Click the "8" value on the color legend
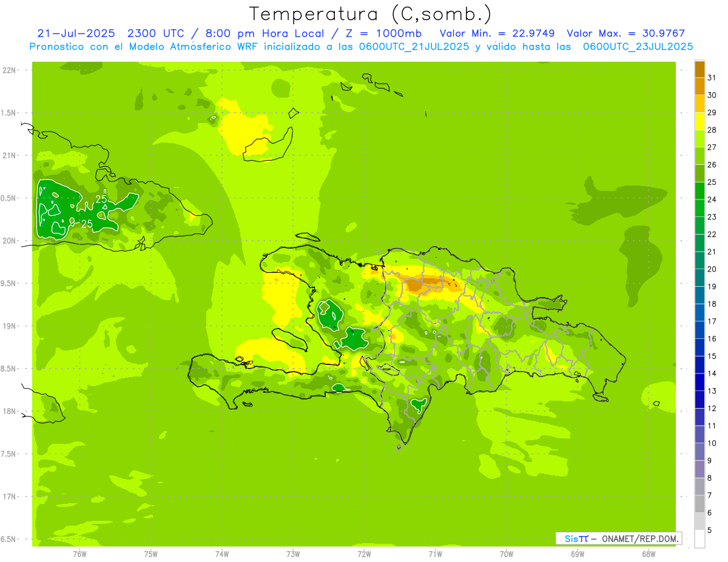This screenshot has height=562, width=728. (710, 478)
